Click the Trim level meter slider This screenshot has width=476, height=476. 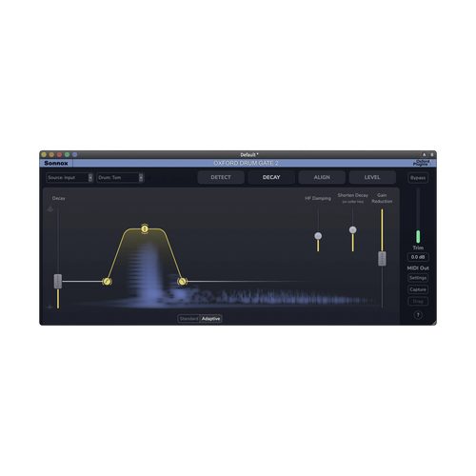[x=418, y=216]
